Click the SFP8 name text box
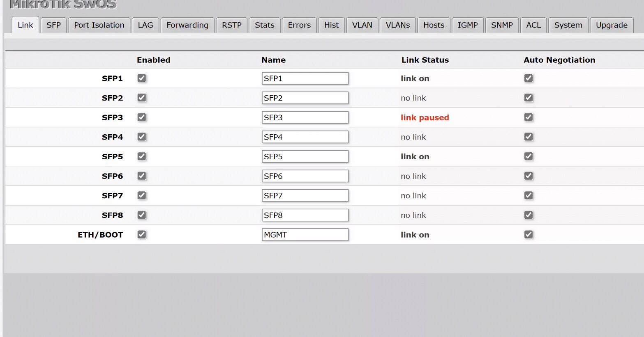The width and height of the screenshot is (644, 337). 305,215
